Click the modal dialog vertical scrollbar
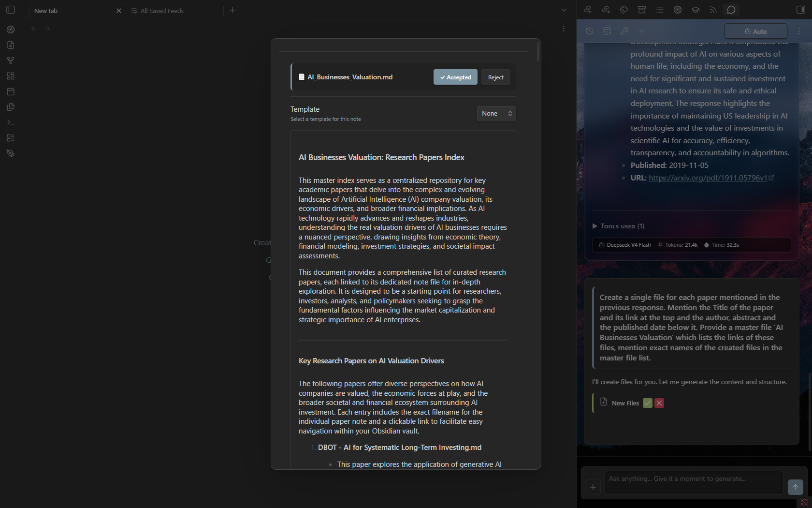The width and height of the screenshot is (812, 508). pyautogui.click(x=538, y=51)
